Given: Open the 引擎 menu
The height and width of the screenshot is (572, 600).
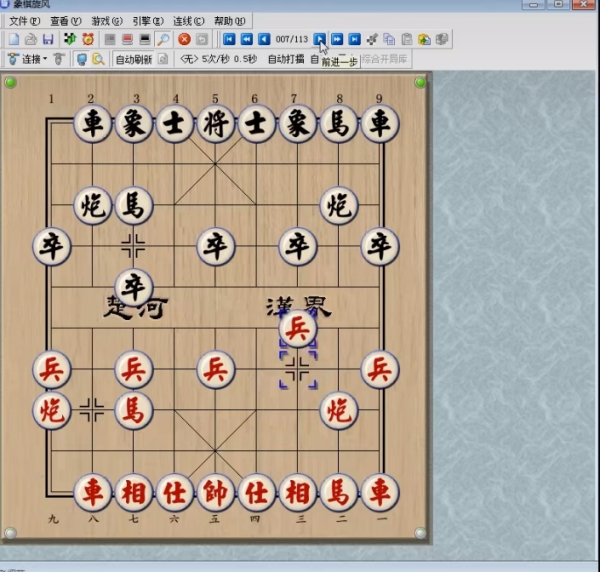Looking at the screenshot, I should pos(148,20).
